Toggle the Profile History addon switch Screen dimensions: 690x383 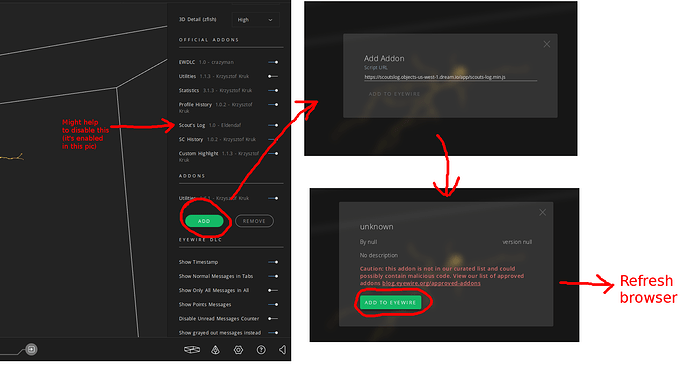(x=273, y=104)
